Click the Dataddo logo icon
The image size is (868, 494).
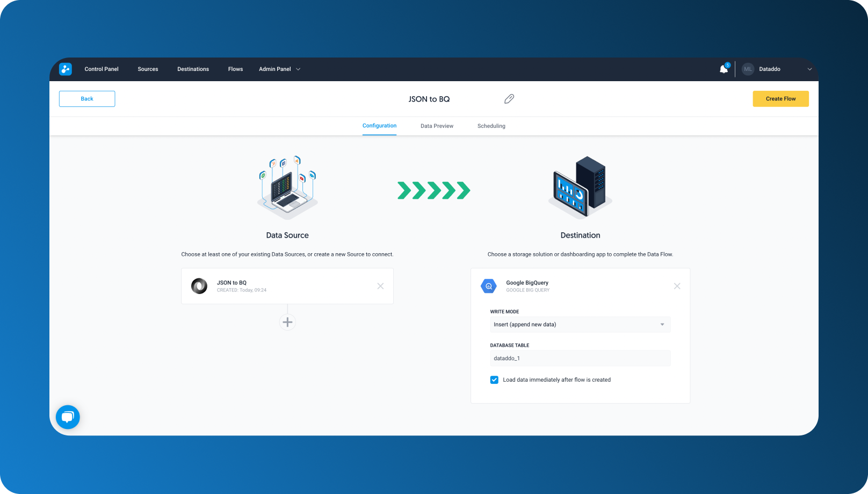[x=66, y=69]
